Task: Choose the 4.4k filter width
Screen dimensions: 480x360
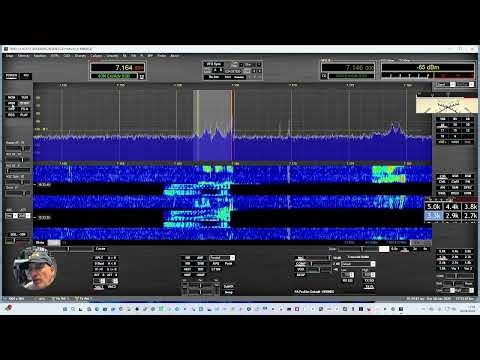Action: (x=452, y=207)
